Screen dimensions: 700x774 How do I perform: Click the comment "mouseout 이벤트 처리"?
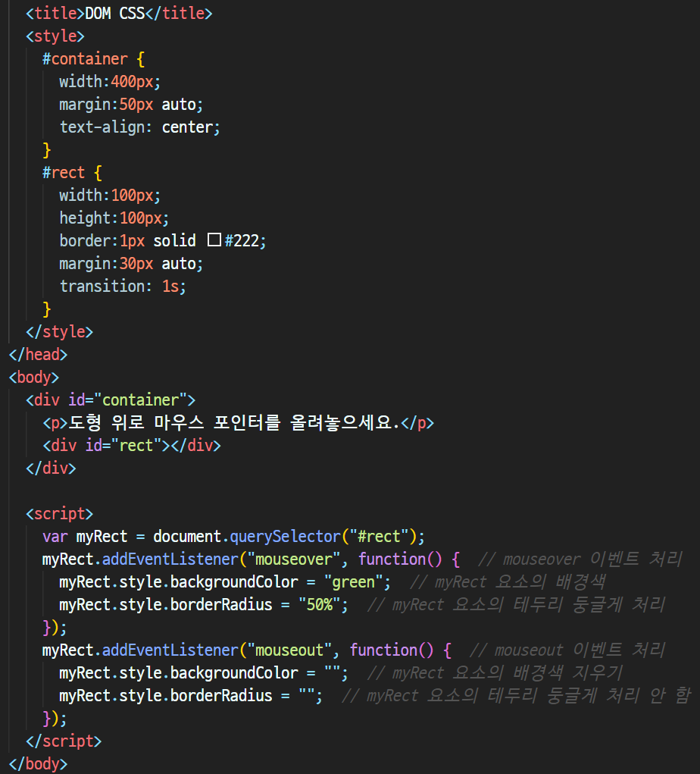point(567,650)
